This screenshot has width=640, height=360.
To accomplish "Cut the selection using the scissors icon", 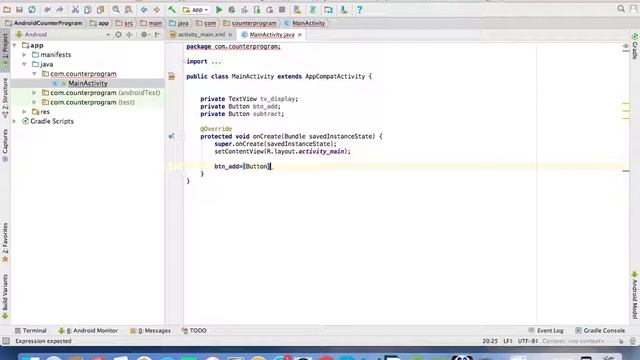I will click(x=75, y=9).
